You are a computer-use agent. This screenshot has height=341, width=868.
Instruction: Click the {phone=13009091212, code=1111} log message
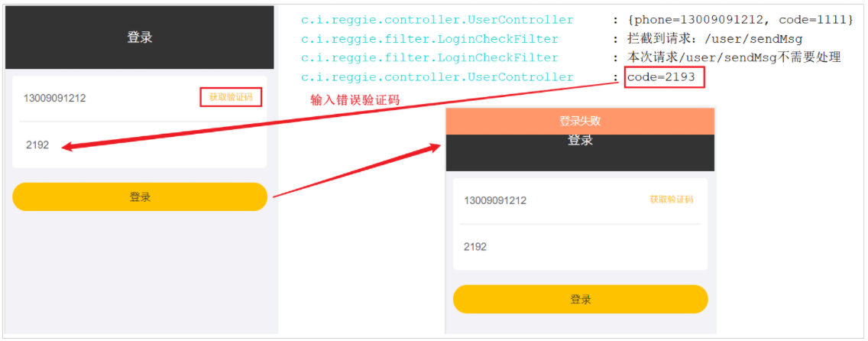tap(740, 21)
